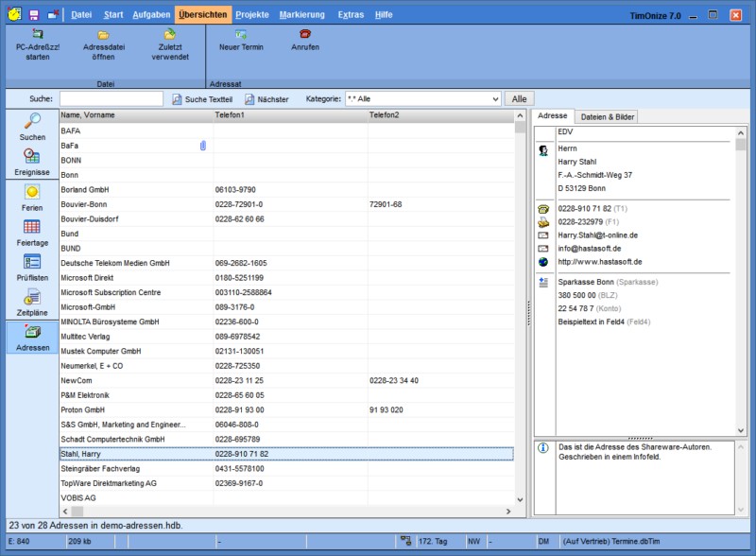Open Zeitpläne in the sidebar
Screen dimensions: 756x556
32,303
